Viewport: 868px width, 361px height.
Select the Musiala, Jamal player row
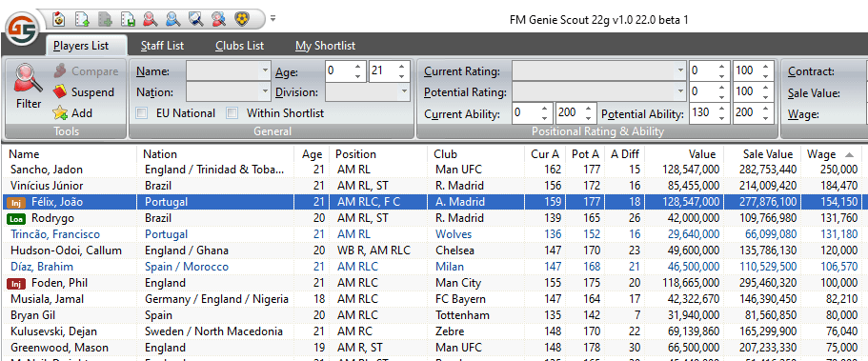[x=434, y=299]
